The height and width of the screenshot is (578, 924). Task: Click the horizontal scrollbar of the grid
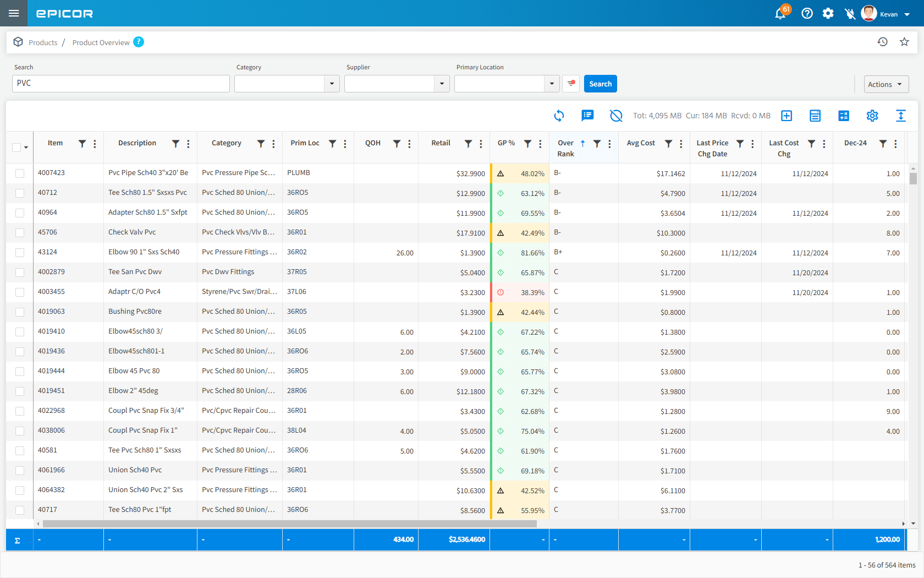point(289,524)
